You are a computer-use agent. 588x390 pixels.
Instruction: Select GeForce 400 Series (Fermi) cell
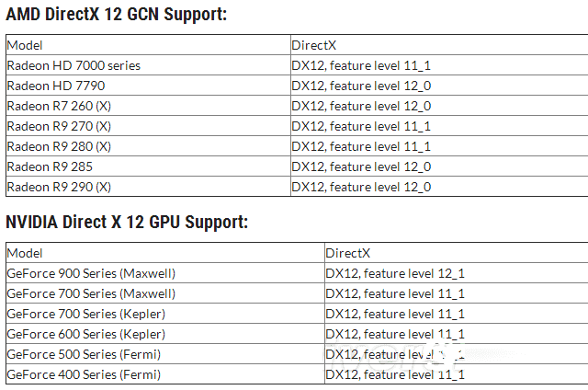click(x=84, y=374)
